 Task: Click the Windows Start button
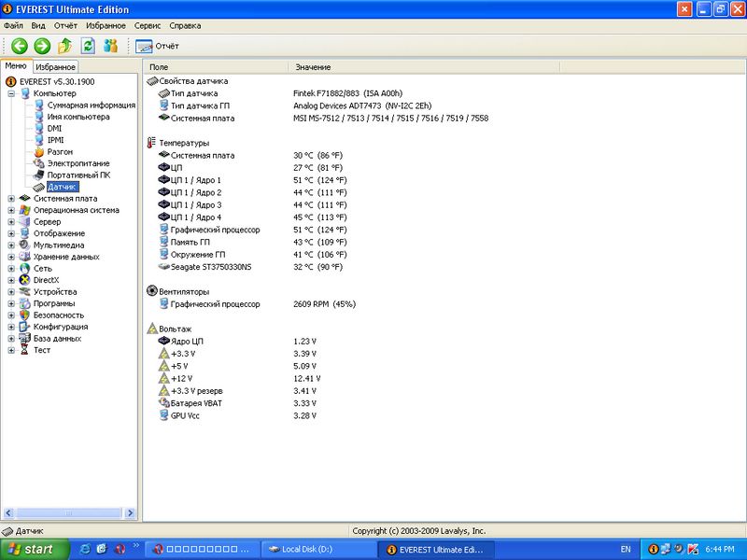(x=28, y=550)
